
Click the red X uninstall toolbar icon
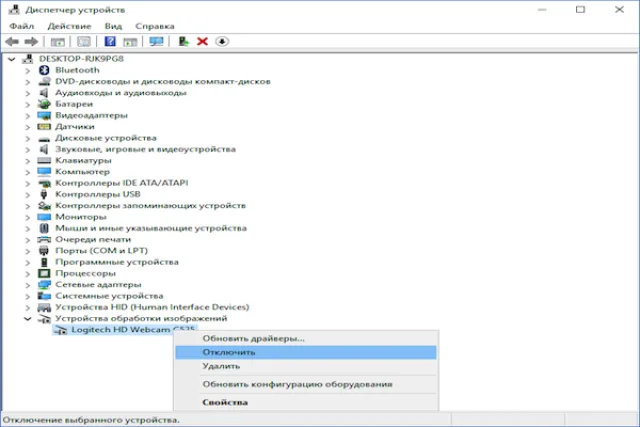[202, 41]
